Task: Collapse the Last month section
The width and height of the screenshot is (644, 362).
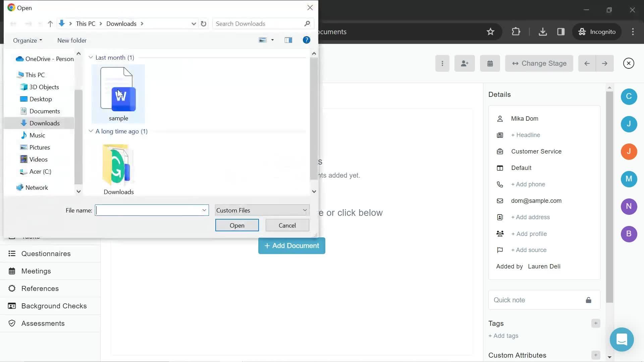Action: coord(91,57)
